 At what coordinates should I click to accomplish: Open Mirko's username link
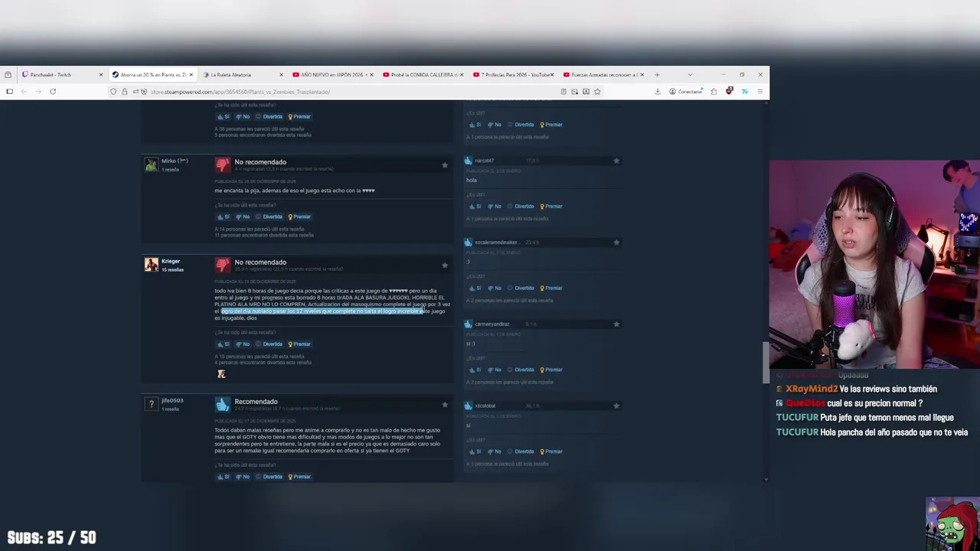[175, 161]
